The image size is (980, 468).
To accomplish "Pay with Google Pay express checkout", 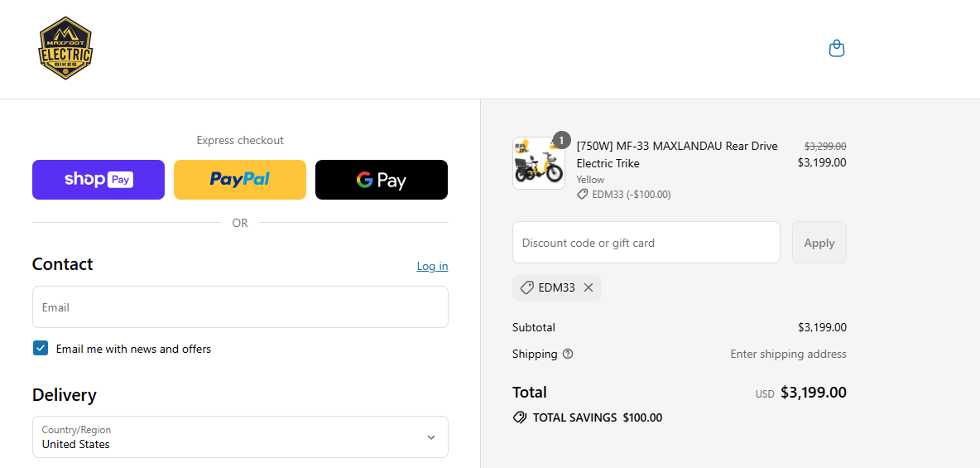I will pyautogui.click(x=382, y=180).
